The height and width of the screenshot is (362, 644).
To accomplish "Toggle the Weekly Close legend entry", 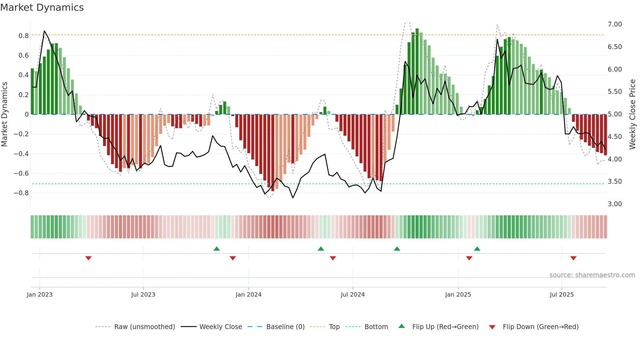I will (x=211, y=327).
